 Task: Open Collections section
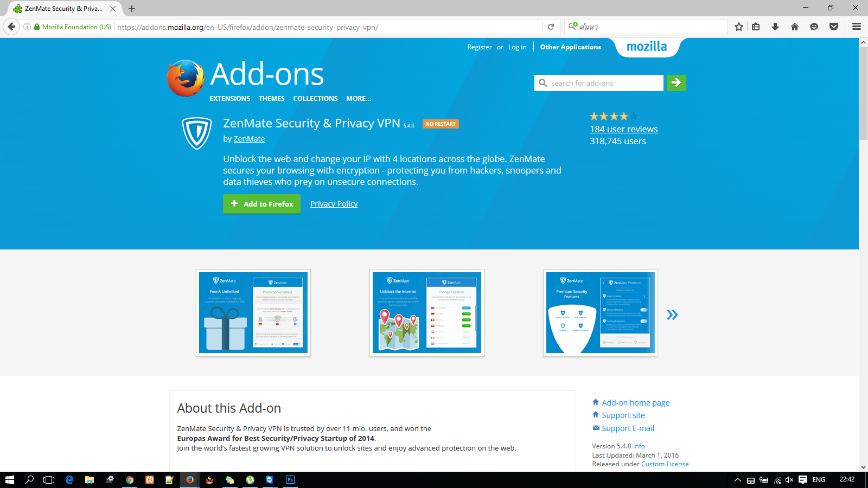point(315,99)
